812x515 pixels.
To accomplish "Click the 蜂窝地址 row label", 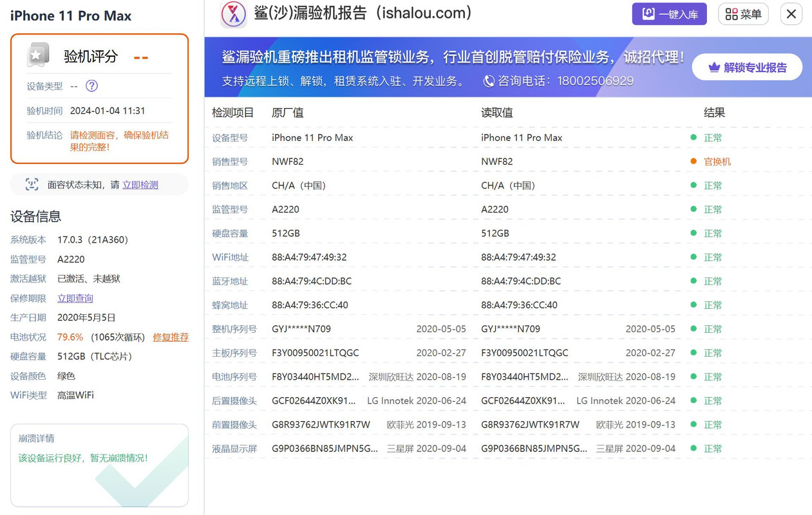I will click(230, 305).
